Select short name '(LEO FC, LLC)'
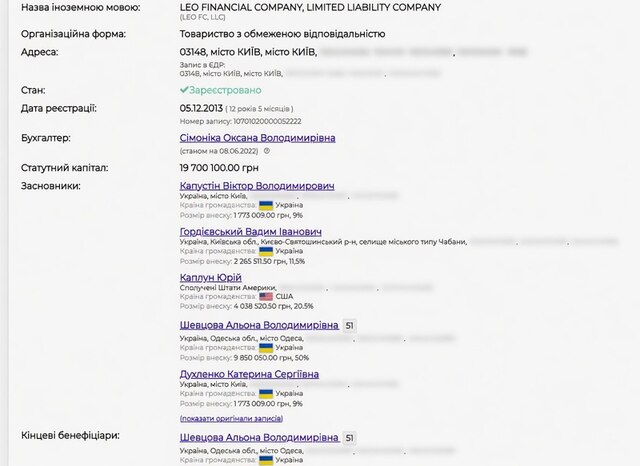 (x=202, y=17)
